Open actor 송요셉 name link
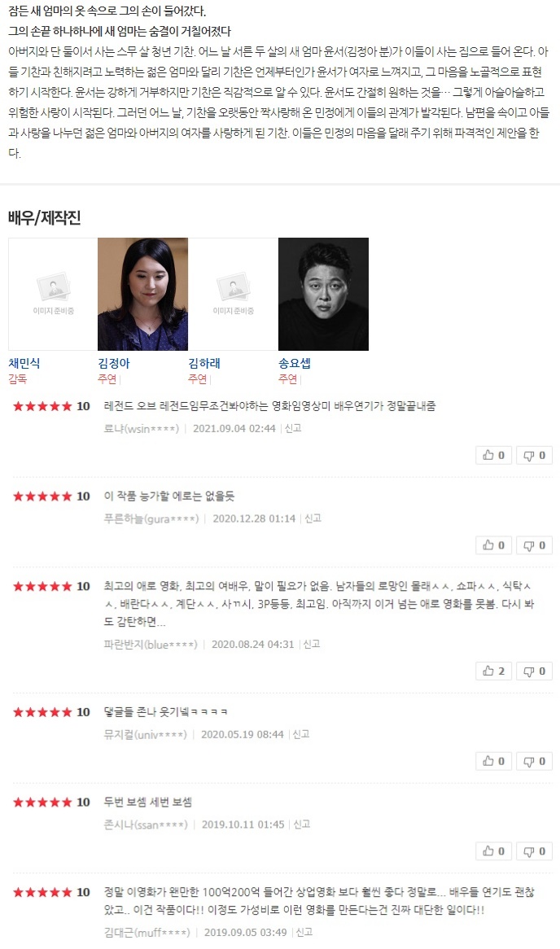Viewport: 560px width, 949px height. (294, 363)
